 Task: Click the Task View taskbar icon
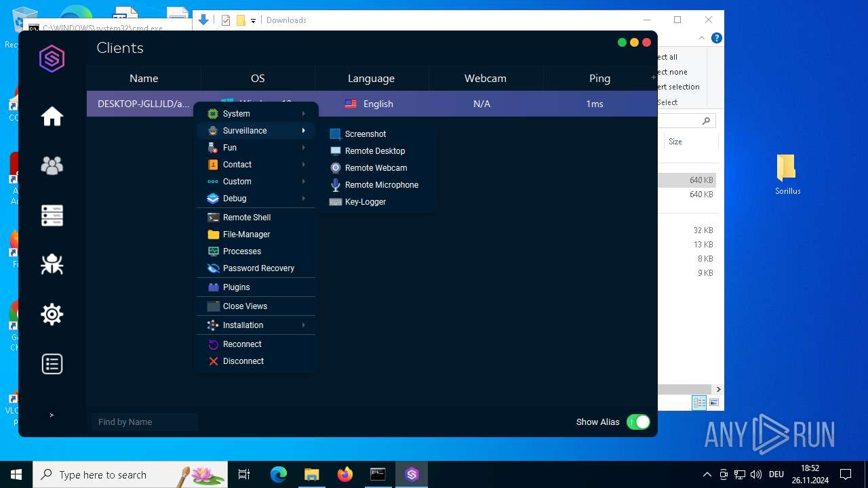(x=245, y=474)
